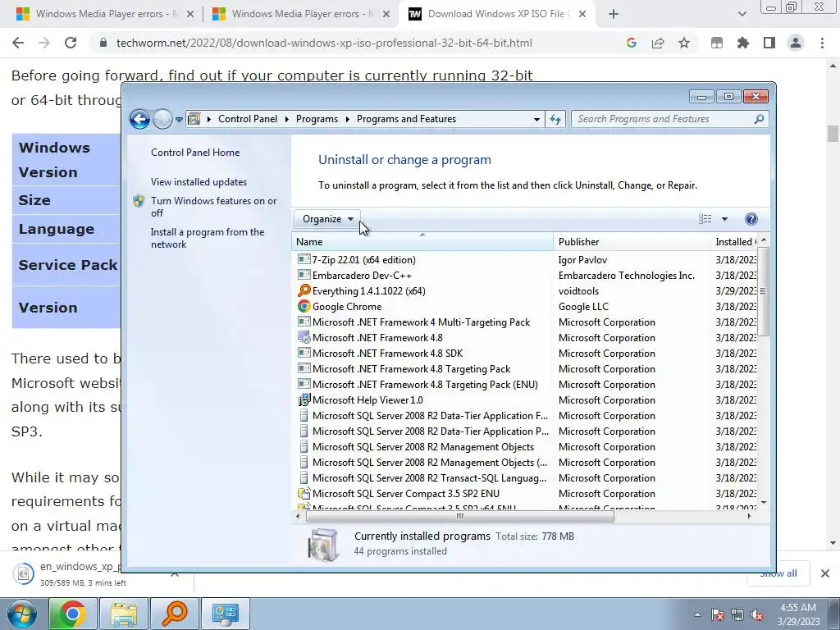Click the back arrow in Programs and Features
The width and height of the screenshot is (840, 630).
click(139, 119)
